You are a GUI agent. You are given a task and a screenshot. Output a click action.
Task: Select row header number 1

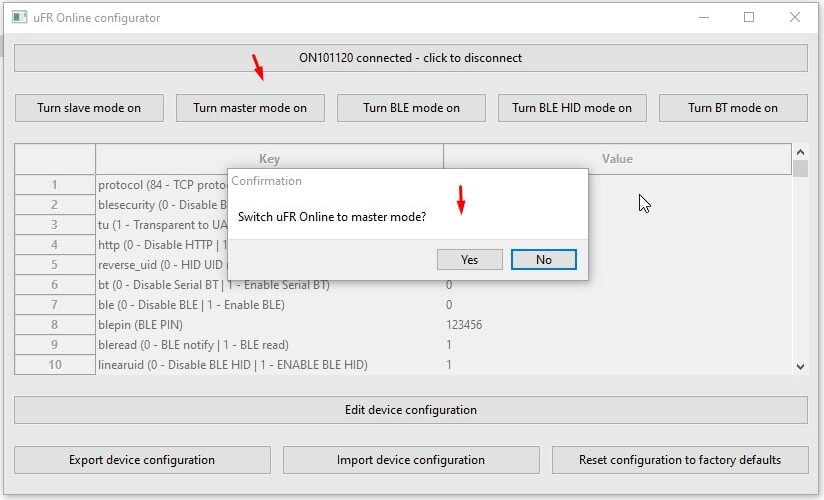[55, 185]
